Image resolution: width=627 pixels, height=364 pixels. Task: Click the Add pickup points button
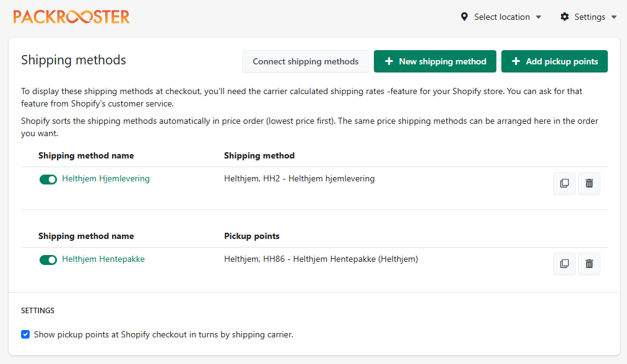(554, 61)
